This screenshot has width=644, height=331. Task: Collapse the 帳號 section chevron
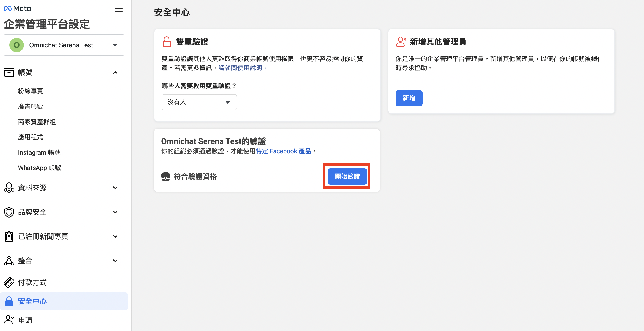coord(115,73)
